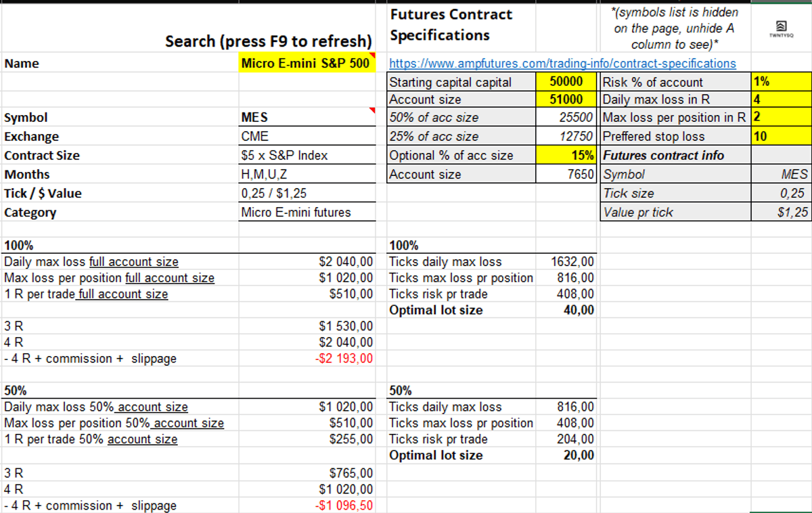Select the CME exchange cell
Screen dimensions: 812x513
coord(306,136)
